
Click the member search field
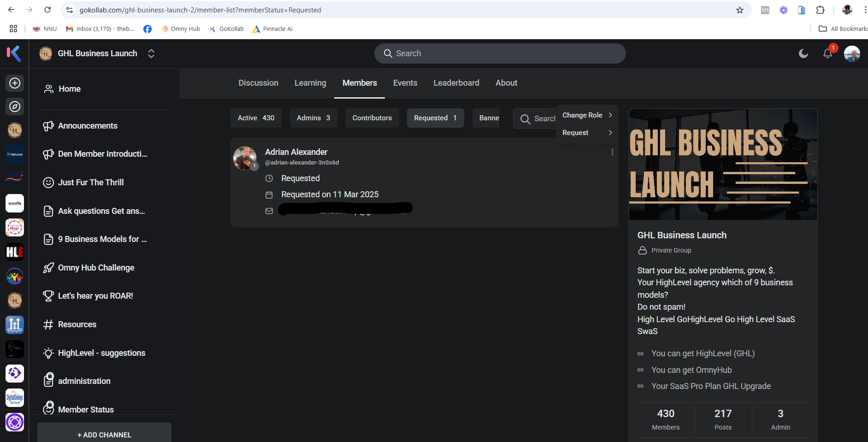(535, 119)
